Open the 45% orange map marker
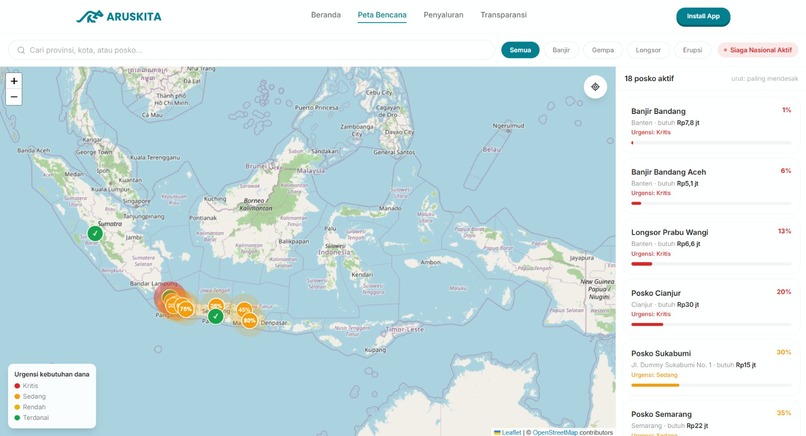The width and height of the screenshot is (806, 436). [244, 309]
